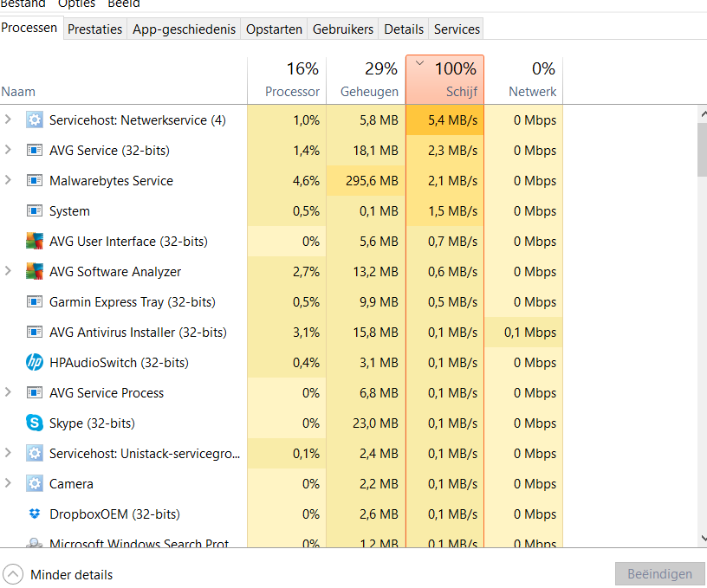The height and width of the screenshot is (588, 707).
Task: Click the AVG User Interface process icon
Action: click(x=35, y=242)
